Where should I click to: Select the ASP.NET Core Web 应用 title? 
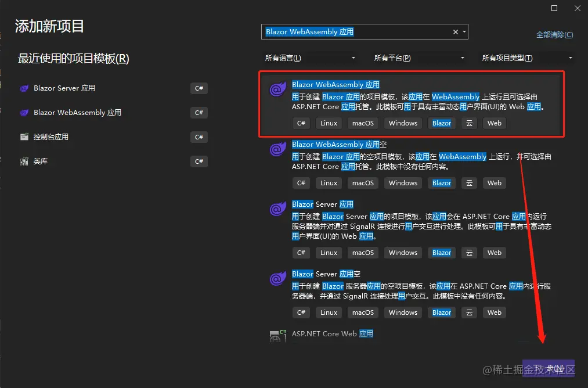(x=332, y=333)
